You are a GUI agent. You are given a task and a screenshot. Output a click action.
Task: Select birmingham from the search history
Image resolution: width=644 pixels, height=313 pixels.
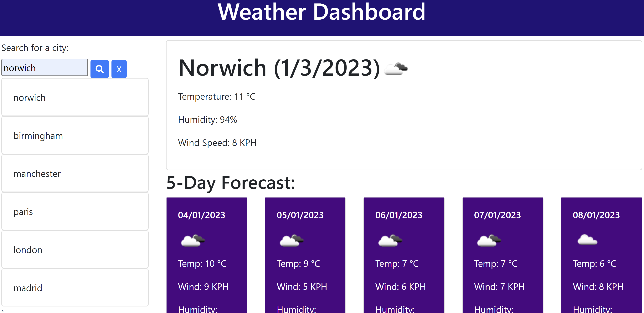coord(75,136)
